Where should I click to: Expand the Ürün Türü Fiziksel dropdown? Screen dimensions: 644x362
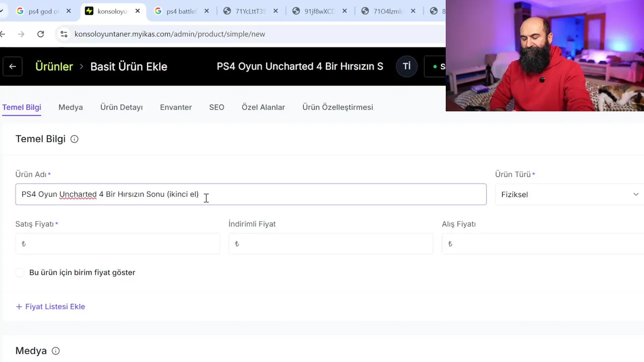point(570,195)
